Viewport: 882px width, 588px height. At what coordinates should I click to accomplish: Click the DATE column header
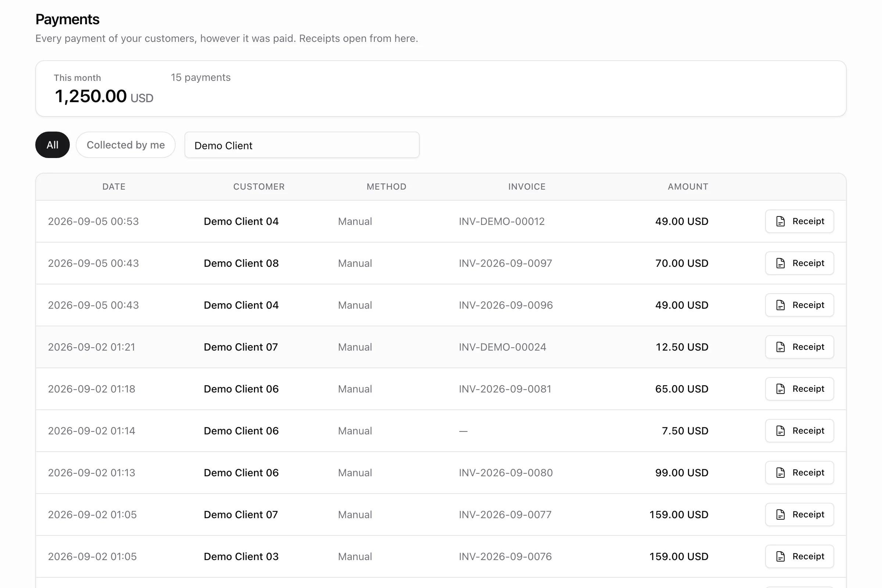[114, 187]
